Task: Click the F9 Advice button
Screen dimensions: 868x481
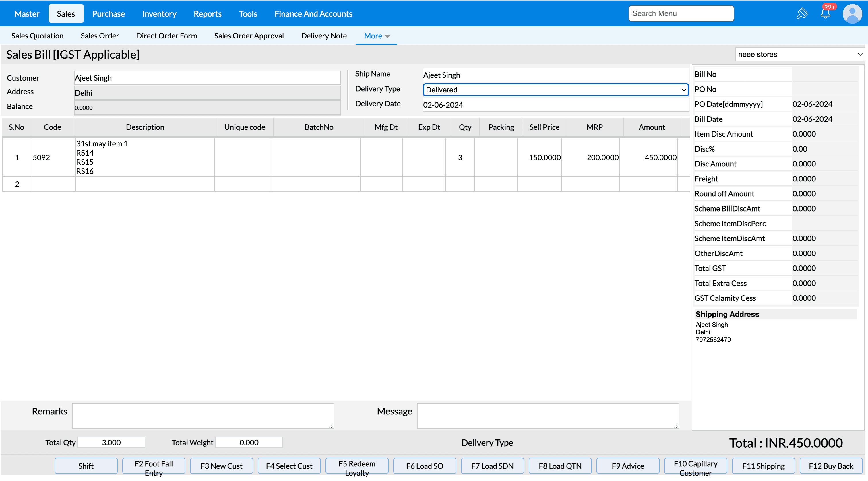Action: [x=627, y=466]
